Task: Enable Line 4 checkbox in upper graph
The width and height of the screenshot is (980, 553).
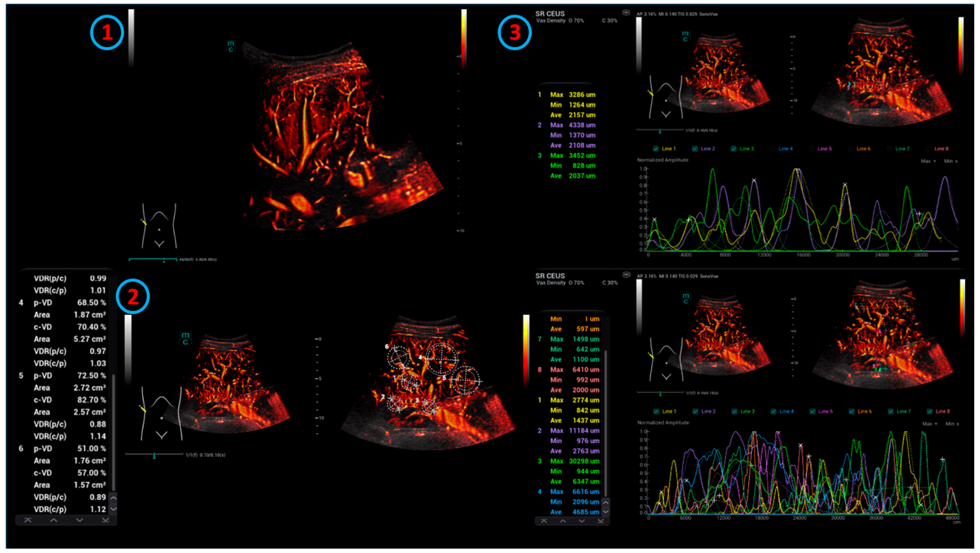Action: point(773,149)
